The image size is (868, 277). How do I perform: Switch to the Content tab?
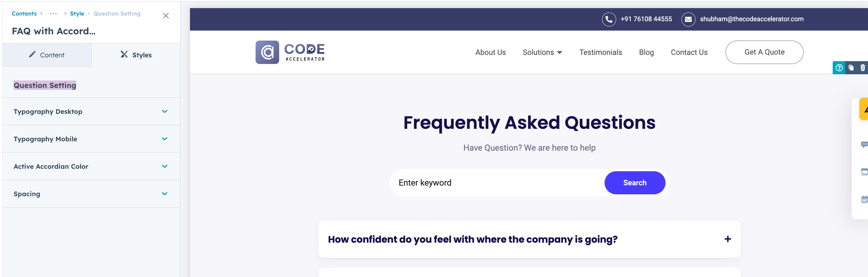[47, 55]
